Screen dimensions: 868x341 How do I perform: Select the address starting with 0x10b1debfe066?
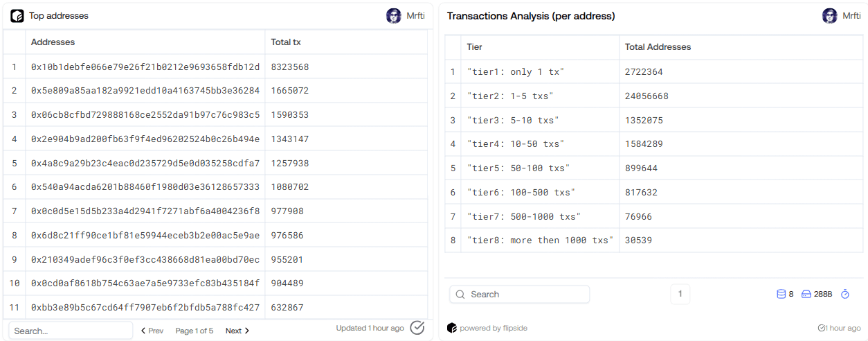[x=145, y=67]
